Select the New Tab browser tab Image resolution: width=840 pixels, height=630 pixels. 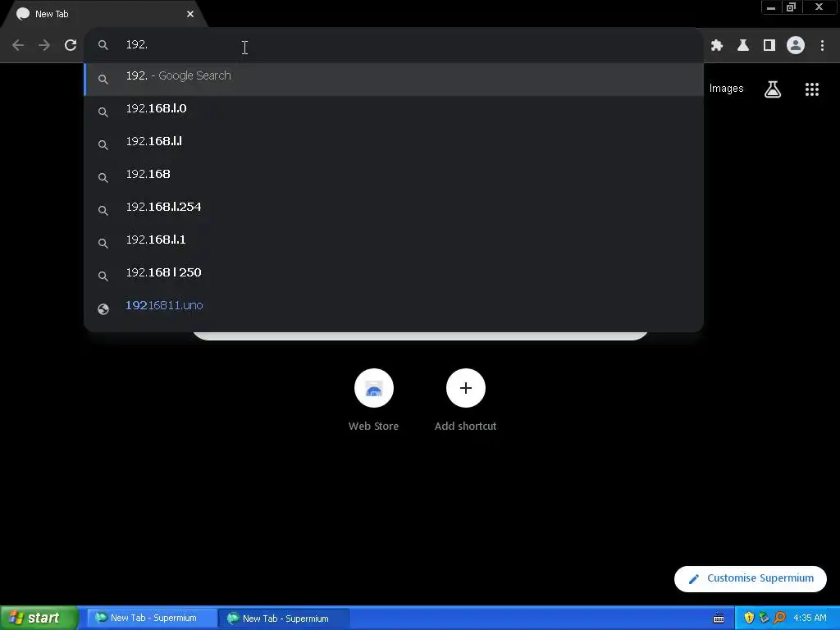pos(104,14)
